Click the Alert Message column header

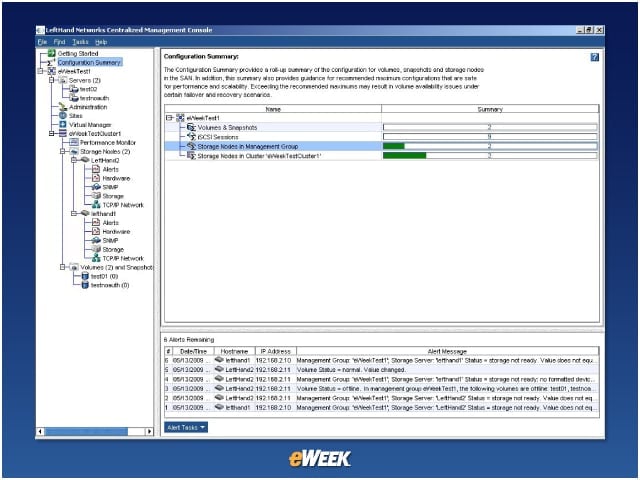point(448,351)
